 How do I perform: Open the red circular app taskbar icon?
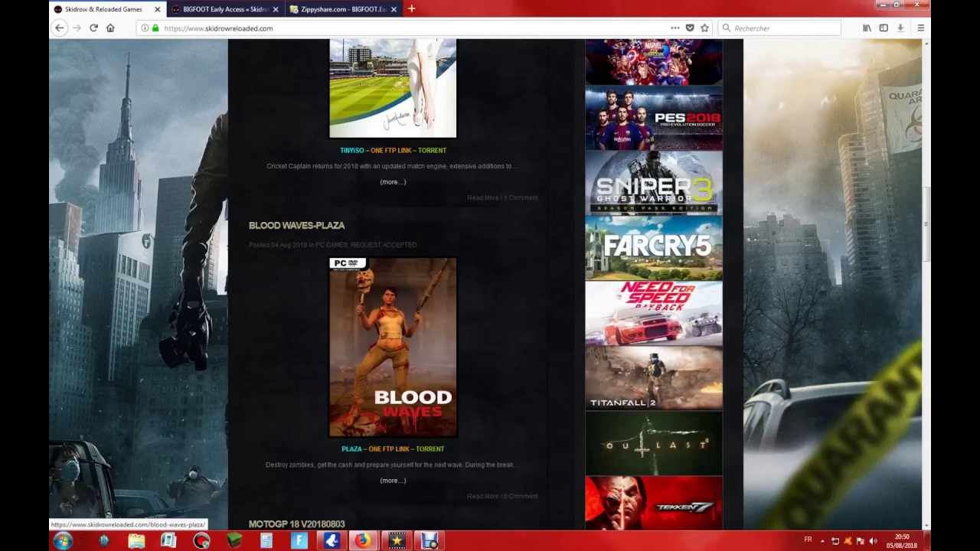tap(201, 541)
